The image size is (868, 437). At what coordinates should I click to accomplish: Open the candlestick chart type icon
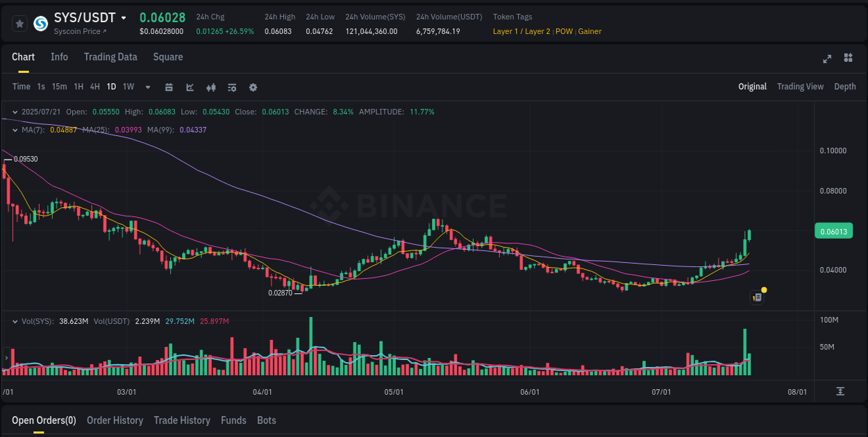(210, 87)
